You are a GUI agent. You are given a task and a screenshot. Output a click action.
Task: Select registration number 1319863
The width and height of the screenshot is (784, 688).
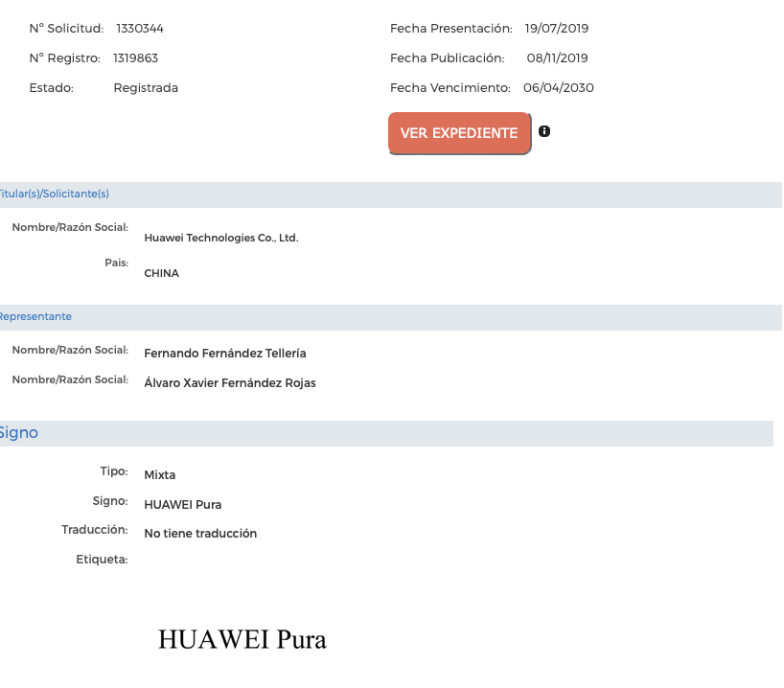point(135,58)
